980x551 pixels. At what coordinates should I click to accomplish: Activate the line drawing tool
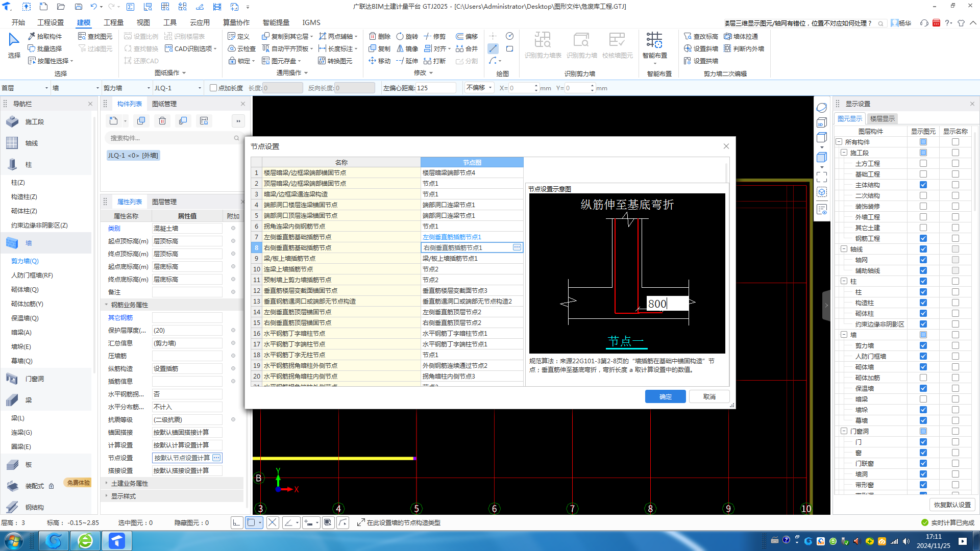pos(493,48)
